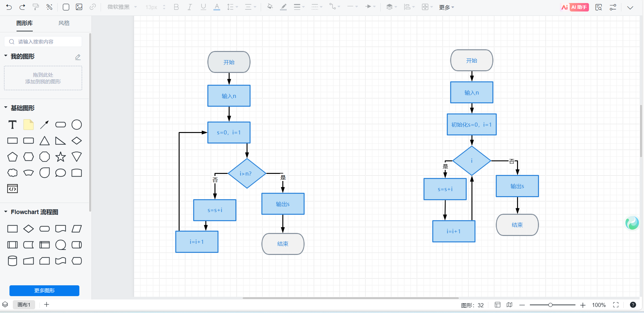Click the zoom slider handle
This screenshot has width=644, height=313.
coord(550,305)
